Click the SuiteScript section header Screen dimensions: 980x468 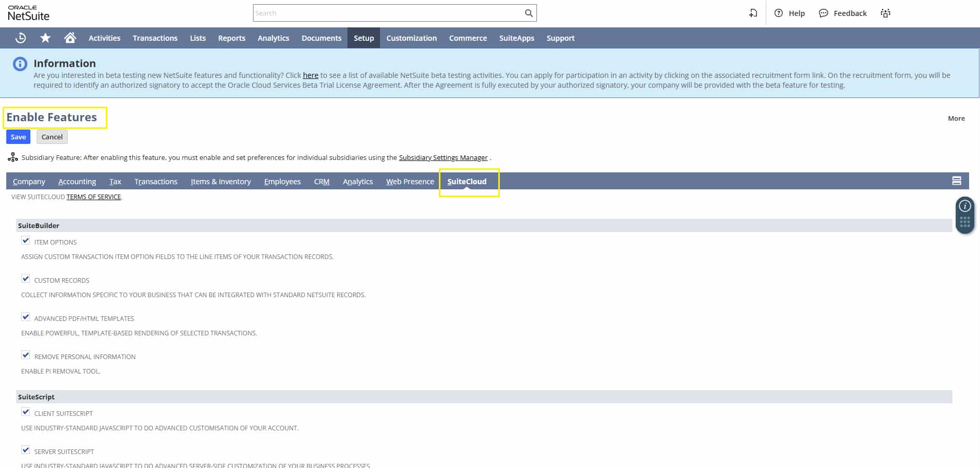[x=484, y=397]
